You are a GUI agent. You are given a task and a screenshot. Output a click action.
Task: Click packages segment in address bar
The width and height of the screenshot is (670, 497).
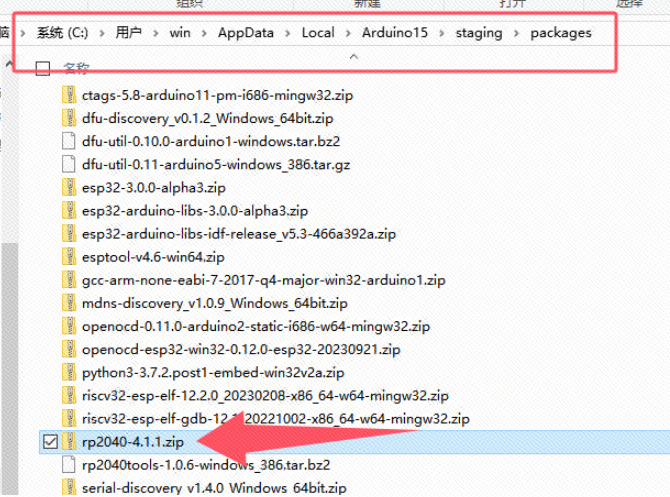point(561,32)
